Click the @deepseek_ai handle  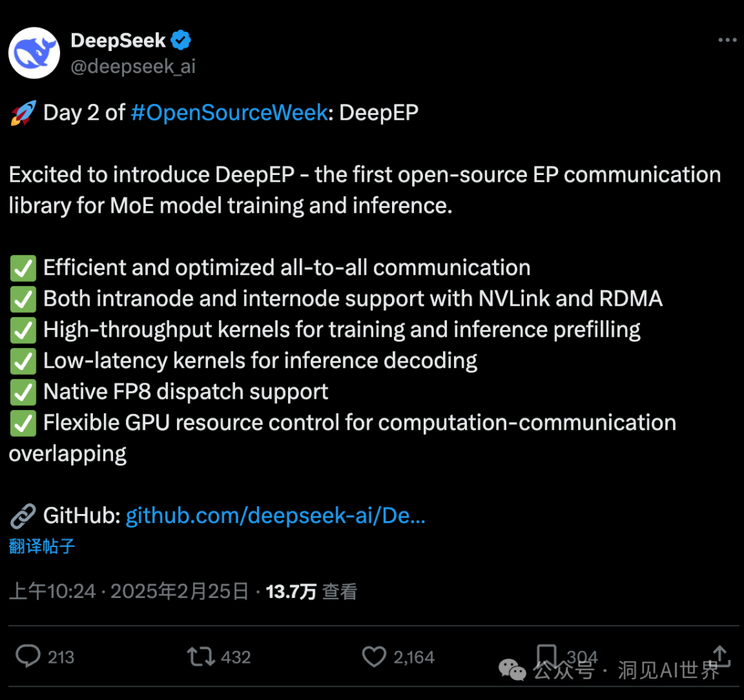pyautogui.click(x=133, y=66)
